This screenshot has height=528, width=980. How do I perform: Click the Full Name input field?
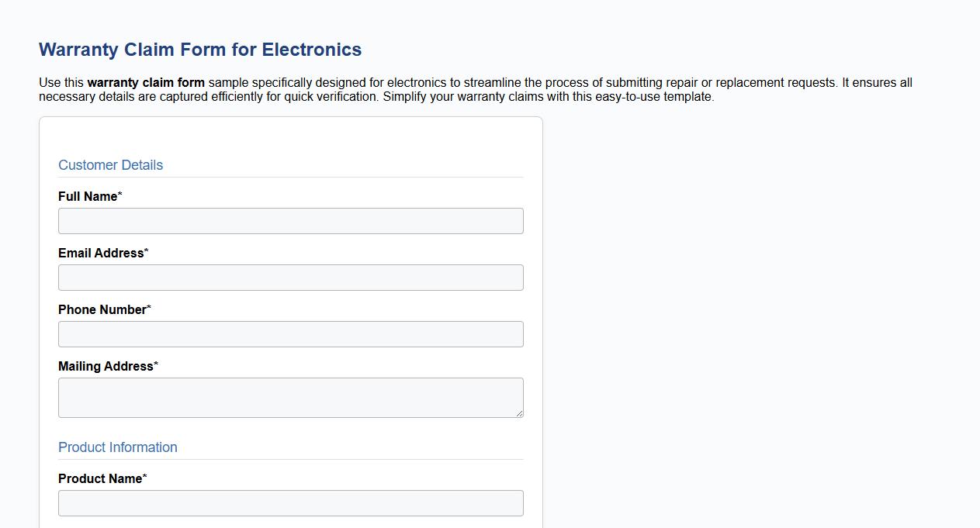(290, 220)
